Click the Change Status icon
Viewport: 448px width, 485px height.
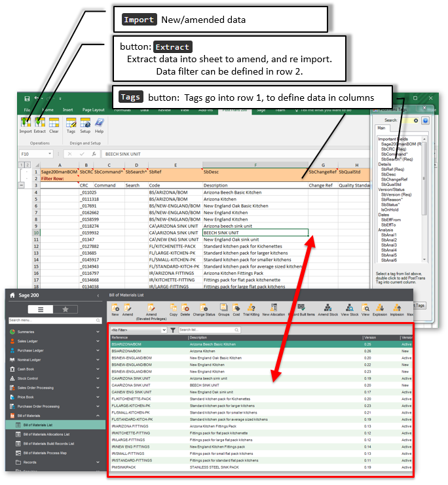204,308
